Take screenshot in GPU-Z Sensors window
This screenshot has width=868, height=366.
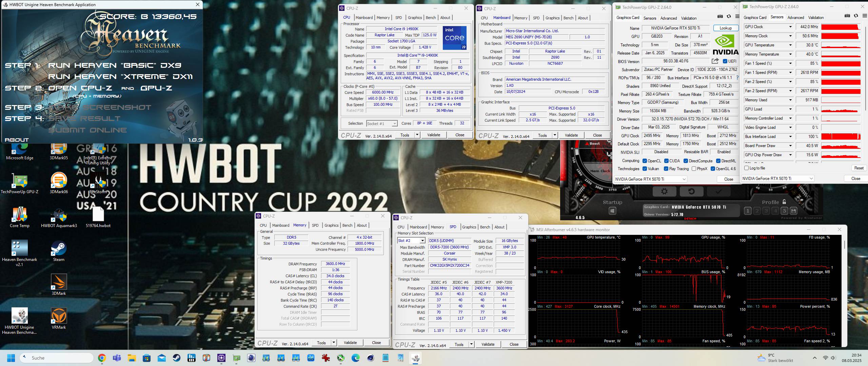pos(847,16)
